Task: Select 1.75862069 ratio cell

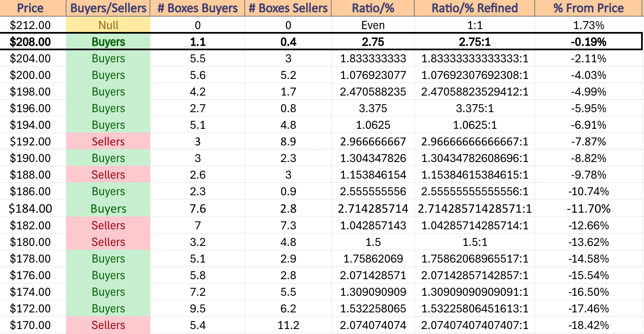Action: click(373, 258)
